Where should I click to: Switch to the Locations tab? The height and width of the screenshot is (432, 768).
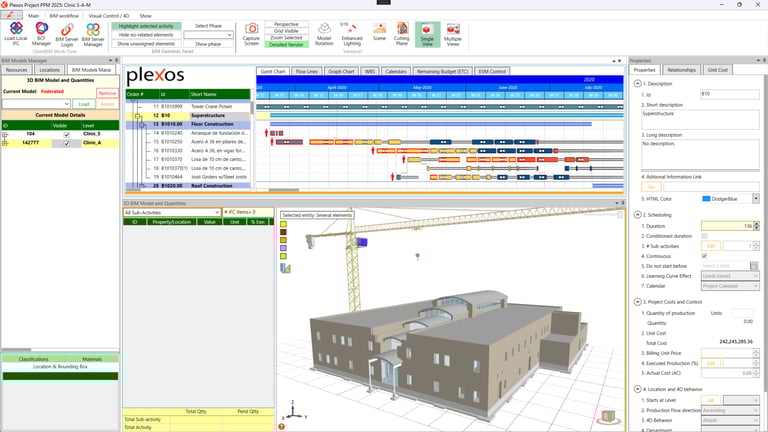pyautogui.click(x=49, y=70)
